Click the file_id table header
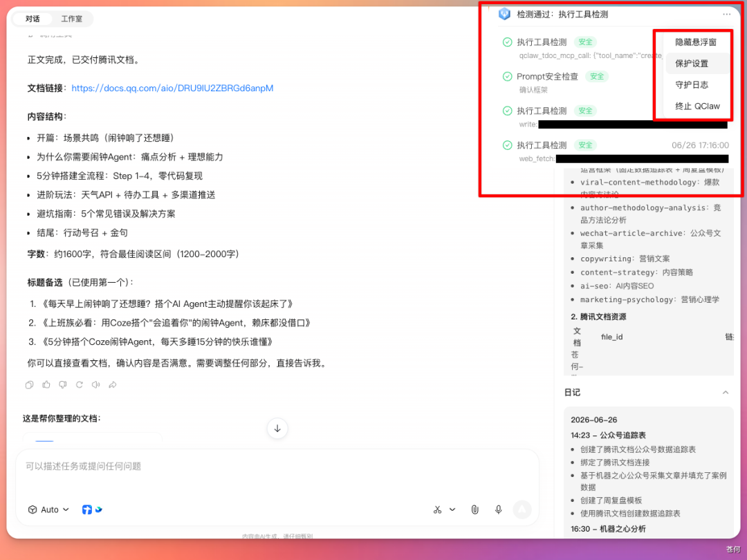 coord(611,337)
